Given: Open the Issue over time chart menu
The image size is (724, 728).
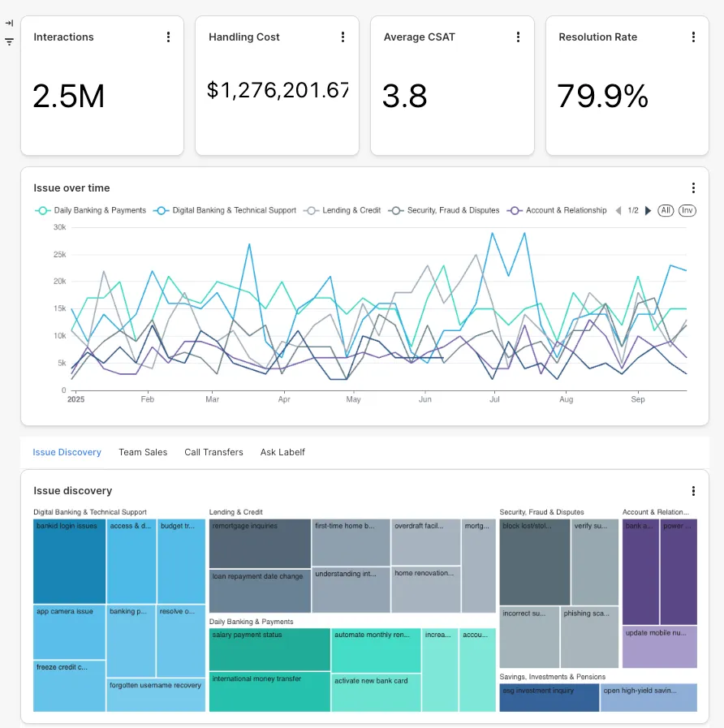Looking at the screenshot, I should [x=693, y=188].
